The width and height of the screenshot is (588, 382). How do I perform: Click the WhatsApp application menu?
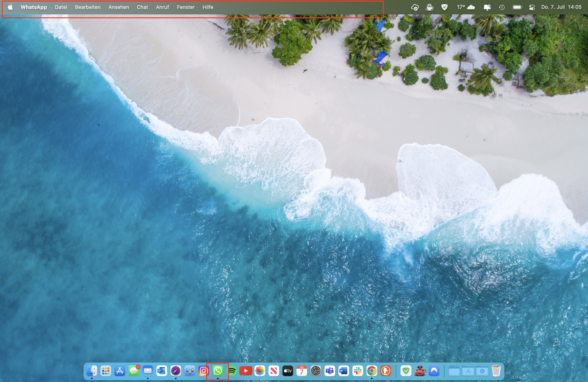[x=34, y=7]
